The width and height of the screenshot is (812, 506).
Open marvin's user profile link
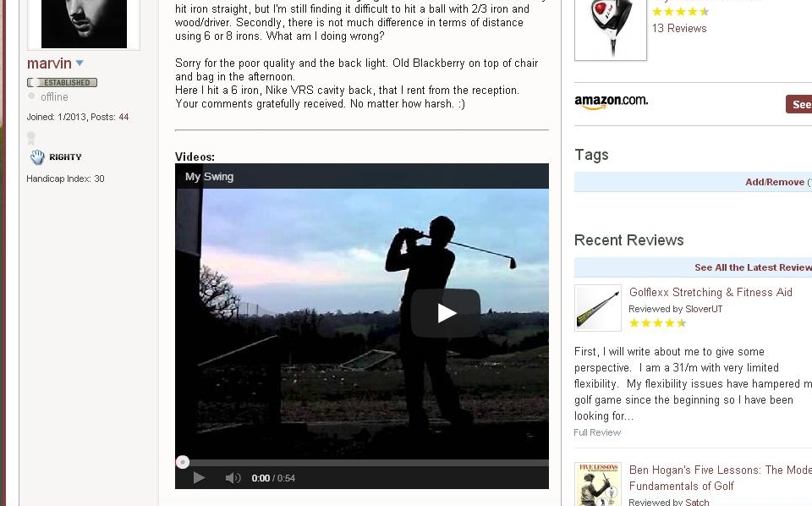click(x=49, y=63)
